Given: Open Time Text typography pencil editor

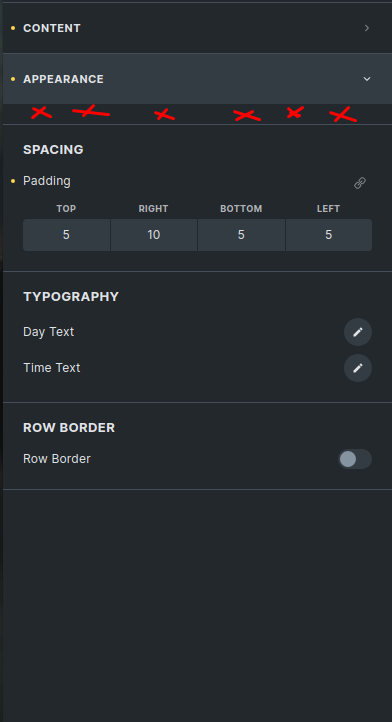Looking at the screenshot, I should click(358, 368).
